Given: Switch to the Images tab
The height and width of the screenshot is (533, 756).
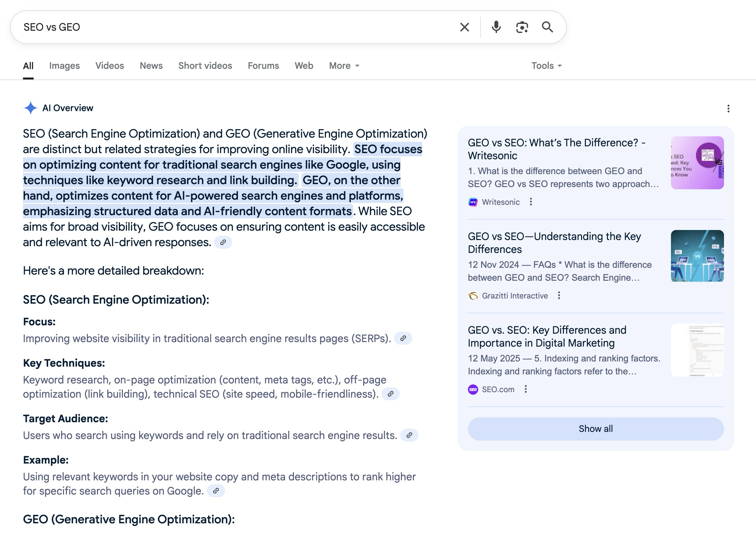Looking at the screenshot, I should click(x=65, y=66).
